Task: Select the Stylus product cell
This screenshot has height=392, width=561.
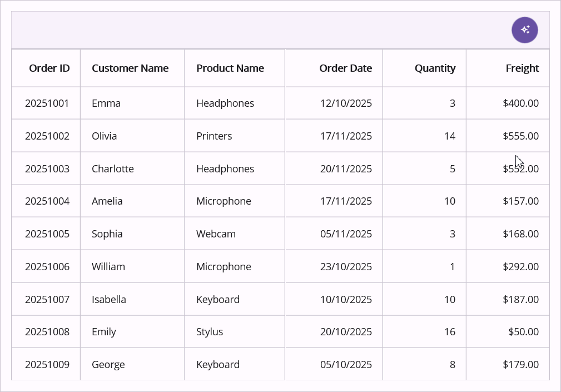Action: pos(210,332)
